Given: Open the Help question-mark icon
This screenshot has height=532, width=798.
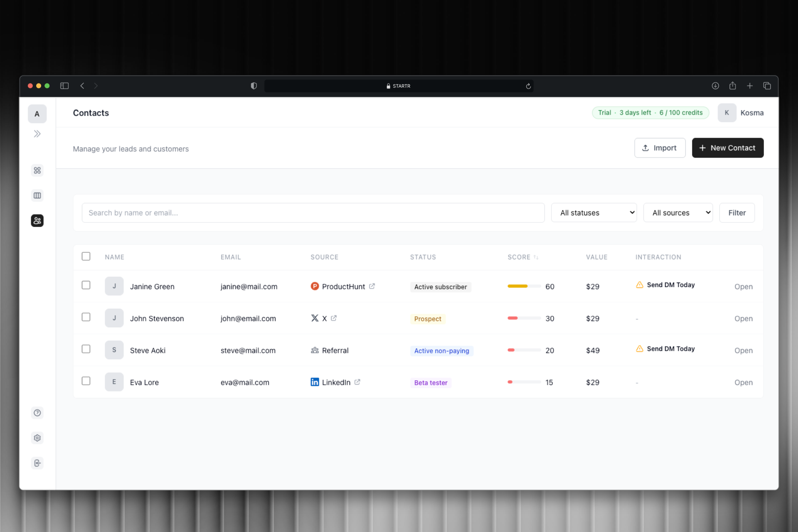Looking at the screenshot, I should click(x=37, y=413).
